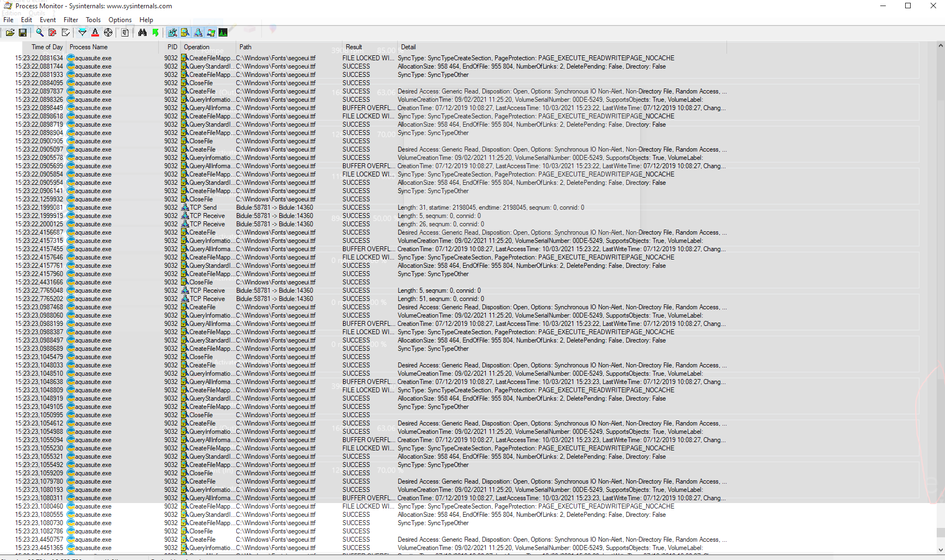The width and height of the screenshot is (945, 560).
Task: Save events with the floppy disk icon
Action: 23,33
